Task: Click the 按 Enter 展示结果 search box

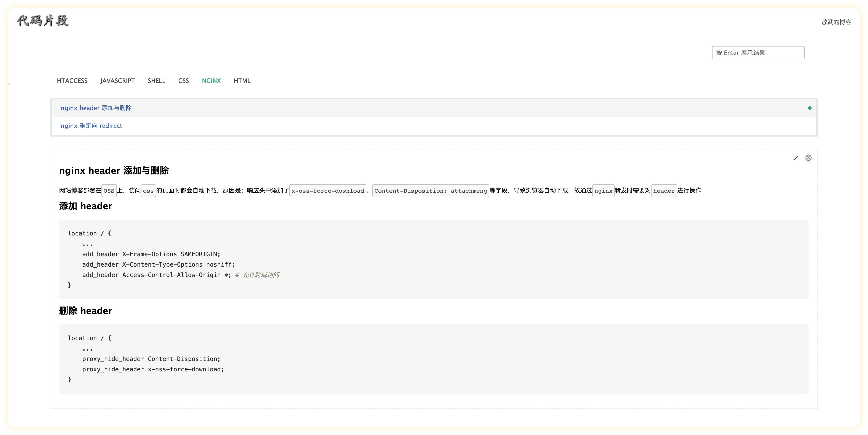Action: [758, 53]
